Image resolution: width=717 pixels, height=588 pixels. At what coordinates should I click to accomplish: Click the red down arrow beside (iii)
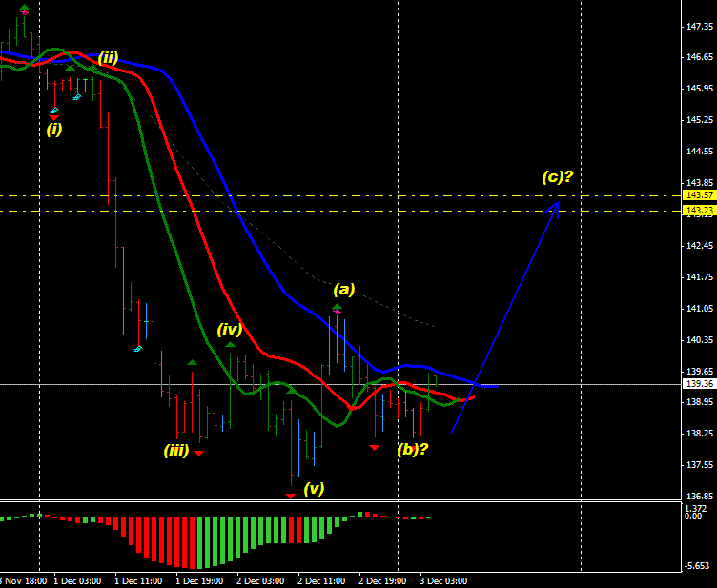point(199,454)
